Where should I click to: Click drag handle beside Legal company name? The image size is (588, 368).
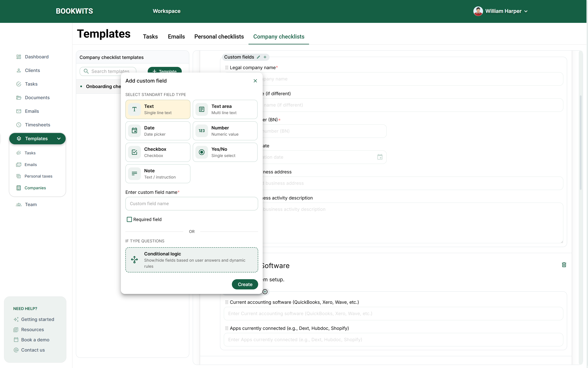click(227, 67)
